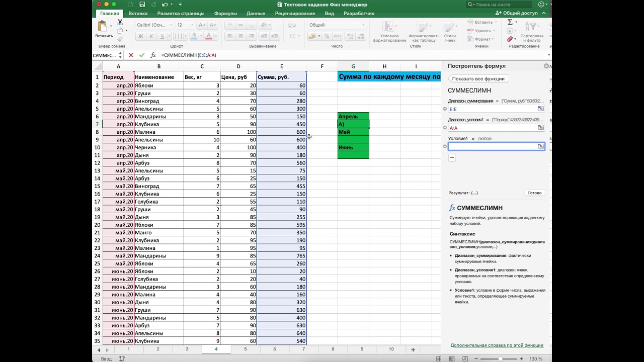Increase indent in the alignment group
This screenshot has width=644, height=362.
[x=275, y=36]
